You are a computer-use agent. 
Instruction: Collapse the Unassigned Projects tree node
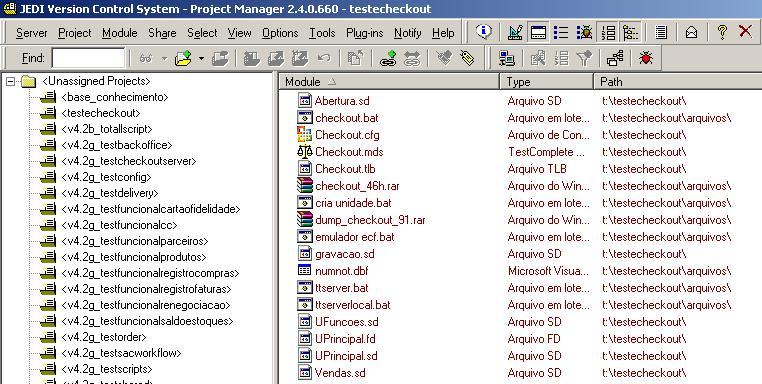(x=10, y=82)
